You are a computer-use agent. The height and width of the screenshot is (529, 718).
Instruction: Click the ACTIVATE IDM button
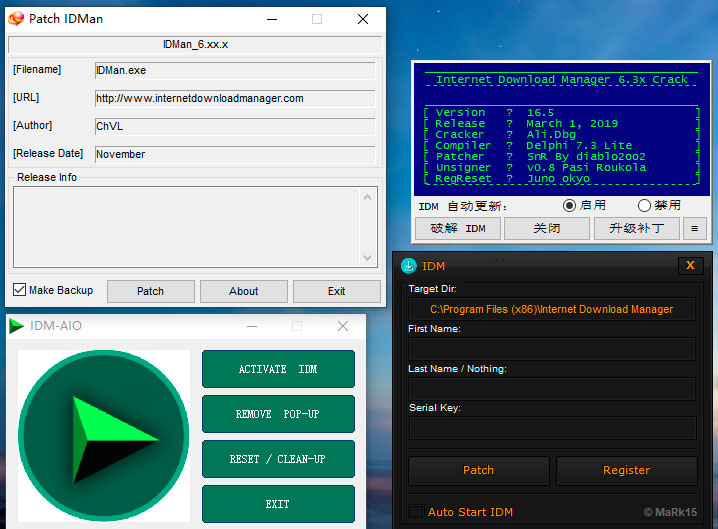pyautogui.click(x=278, y=369)
